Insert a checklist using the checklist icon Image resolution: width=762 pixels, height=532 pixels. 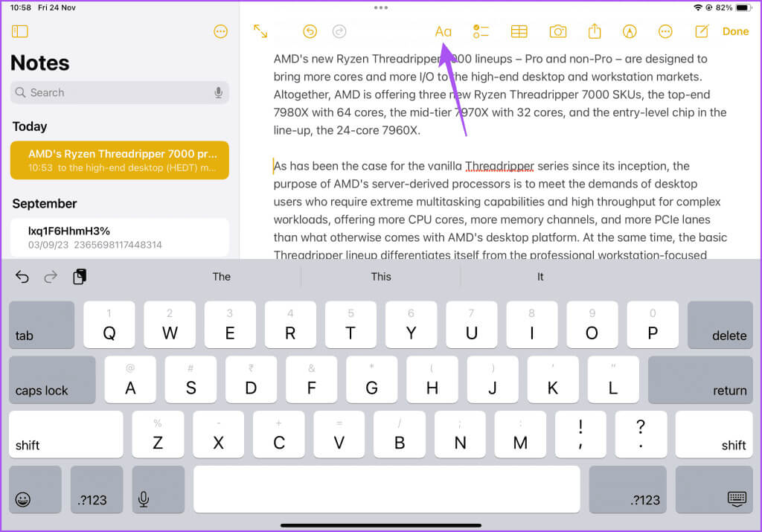481,31
